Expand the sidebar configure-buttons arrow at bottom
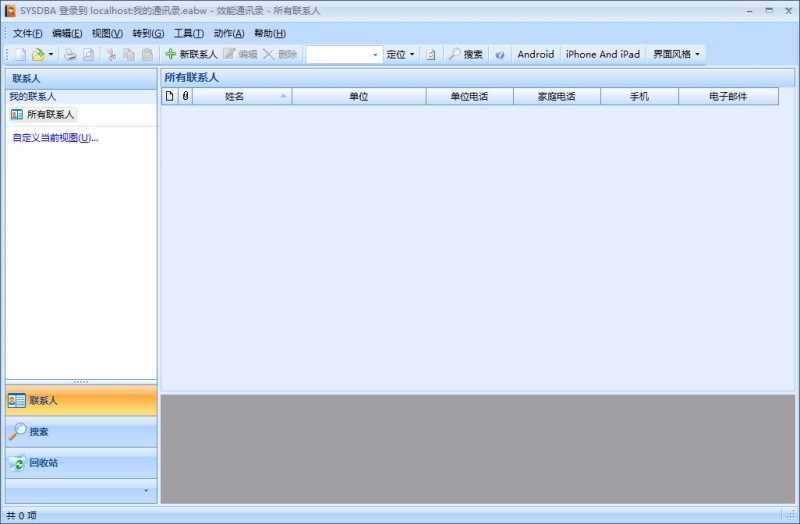The height and width of the screenshot is (524, 800). coord(146,491)
